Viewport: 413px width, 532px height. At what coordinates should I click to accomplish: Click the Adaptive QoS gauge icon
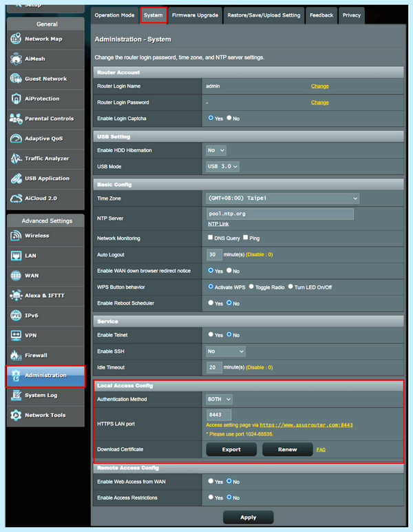(16, 139)
